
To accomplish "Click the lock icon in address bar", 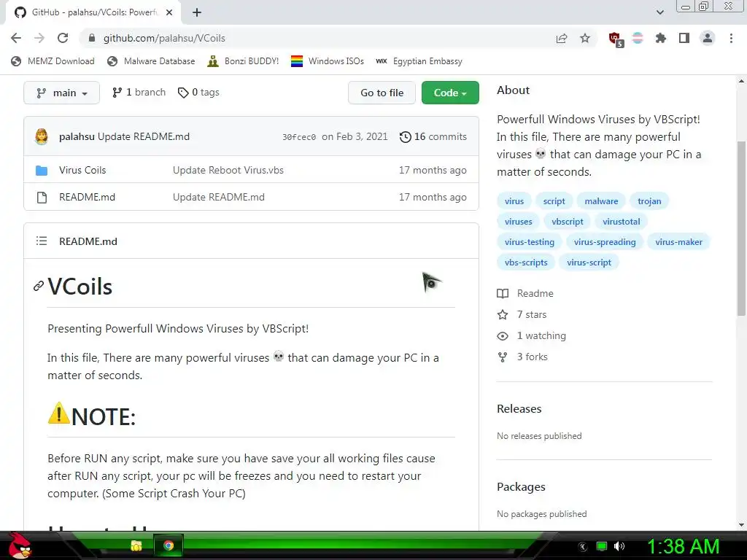I will 92,38.
